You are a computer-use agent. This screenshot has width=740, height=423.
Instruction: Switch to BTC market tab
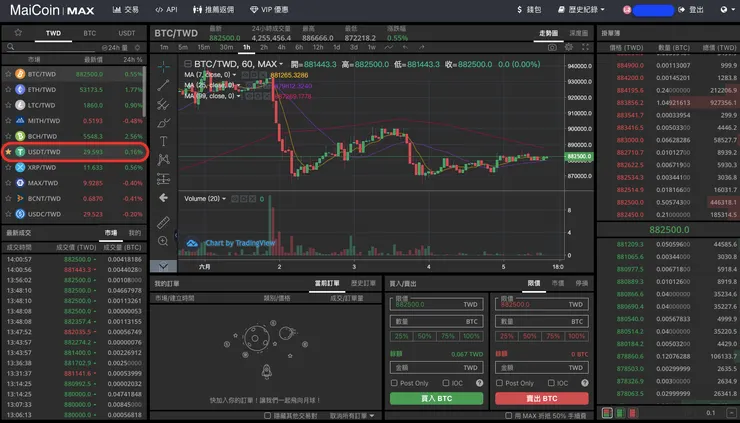(x=90, y=33)
